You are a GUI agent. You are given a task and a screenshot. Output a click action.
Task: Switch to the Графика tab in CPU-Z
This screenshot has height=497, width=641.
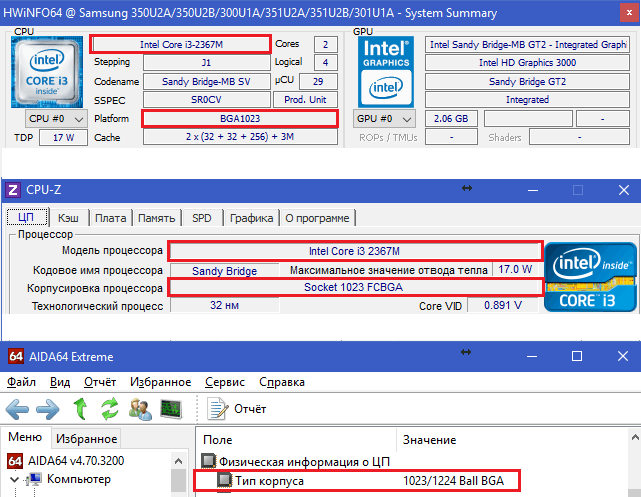click(x=250, y=218)
